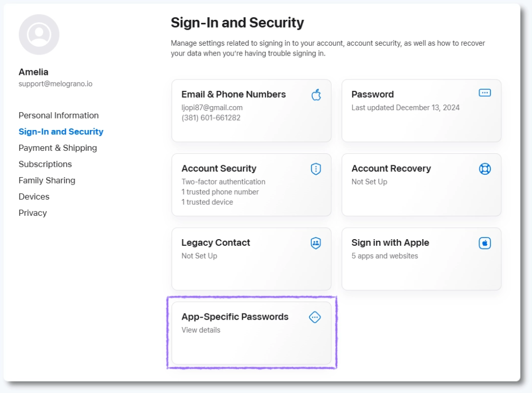The height and width of the screenshot is (393, 532).
Task: Click the Sign in with Apple icon
Action: (x=484, y=243)
